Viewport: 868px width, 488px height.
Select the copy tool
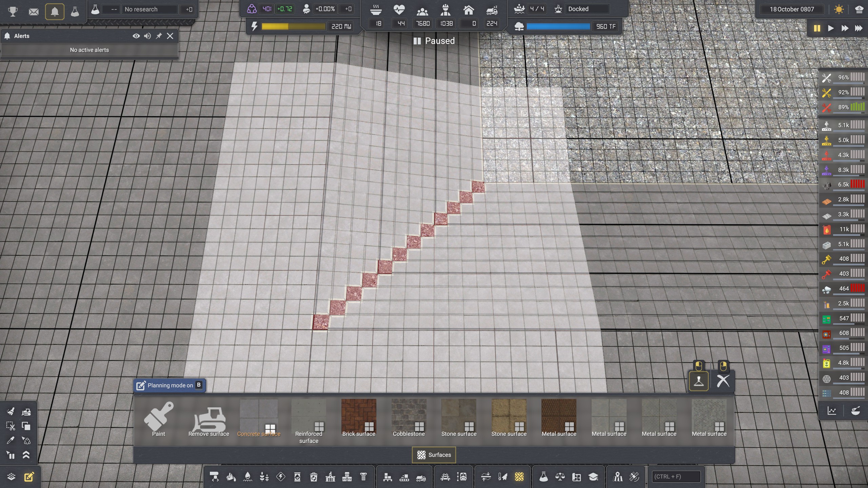26,426
